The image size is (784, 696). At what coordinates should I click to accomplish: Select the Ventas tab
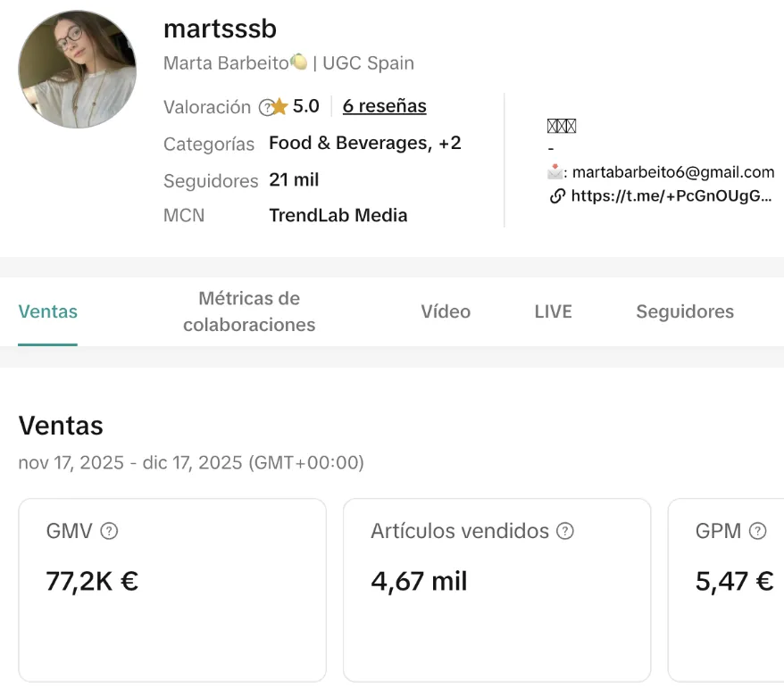pyautogui.click(x=48, y=311)
